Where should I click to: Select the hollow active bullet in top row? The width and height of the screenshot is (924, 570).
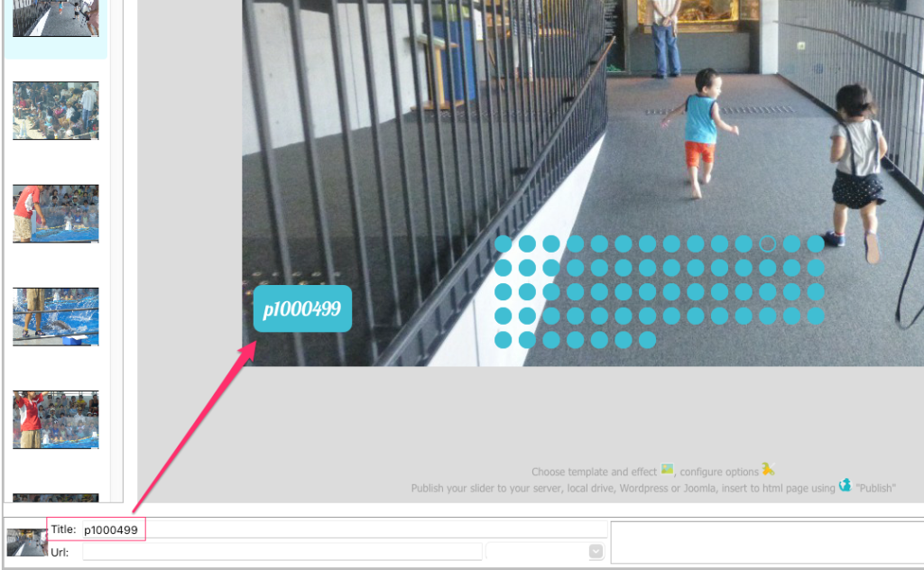(x=768, y=244)
